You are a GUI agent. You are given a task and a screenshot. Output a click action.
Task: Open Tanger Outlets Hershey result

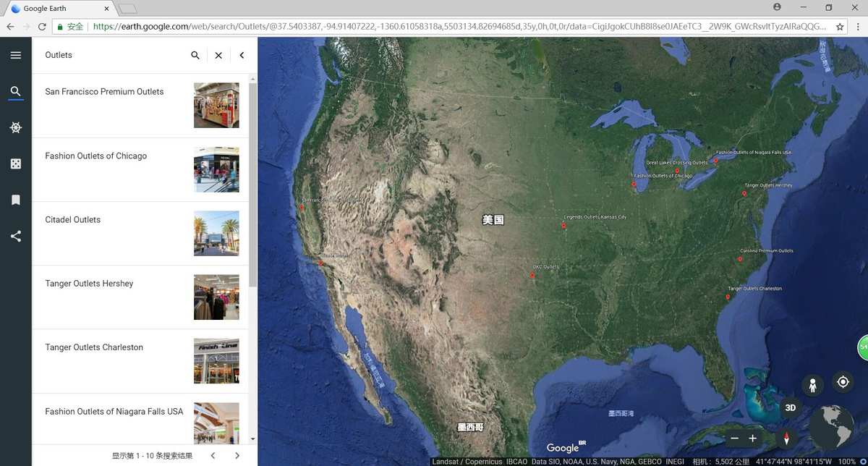[140, 297]
